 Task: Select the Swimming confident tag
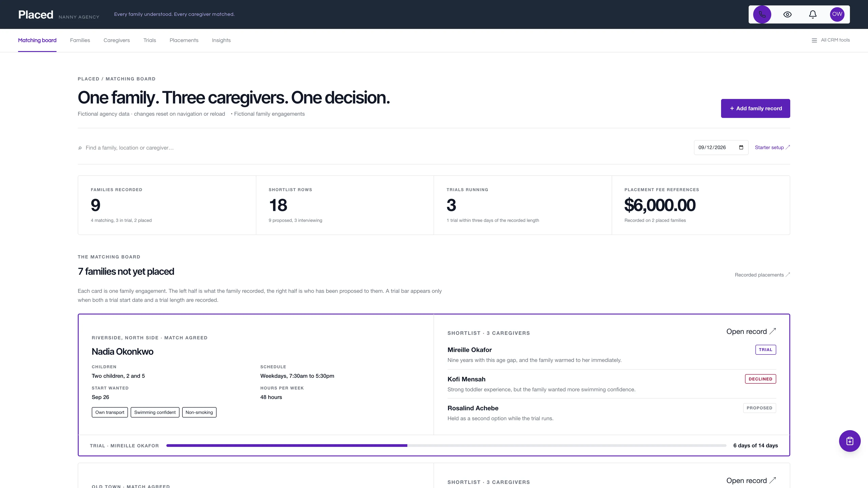pos(155,412)
